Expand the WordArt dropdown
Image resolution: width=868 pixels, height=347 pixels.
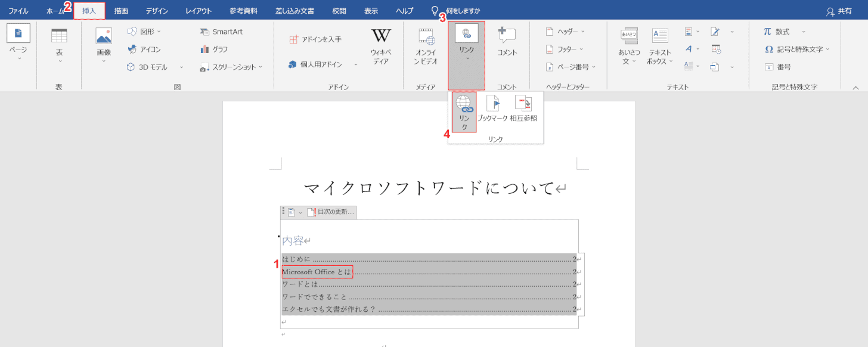(697, 49)
